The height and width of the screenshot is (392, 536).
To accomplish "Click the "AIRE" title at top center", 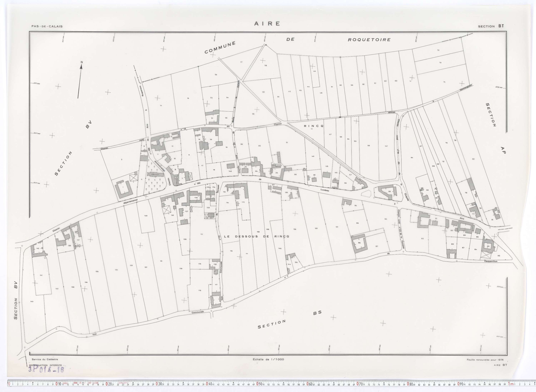I will point(267,23).
